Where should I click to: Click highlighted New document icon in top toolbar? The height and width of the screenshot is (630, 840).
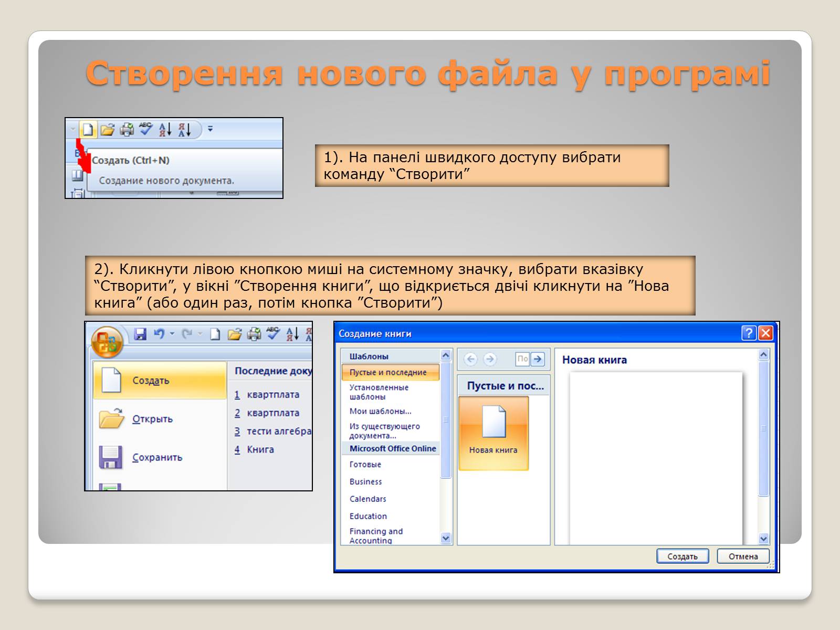click(x=88, y=129)
